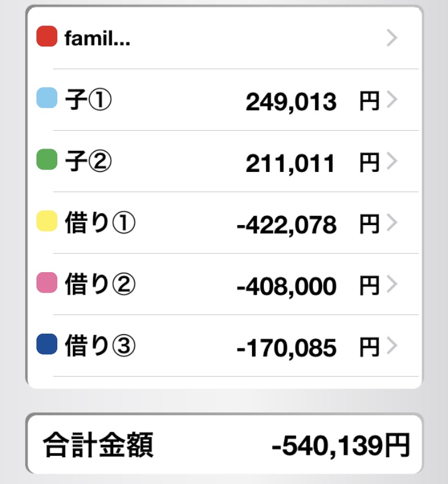Tap the light blue 子① color square
This screenshot has height=484, width=448.
[47, 98]
